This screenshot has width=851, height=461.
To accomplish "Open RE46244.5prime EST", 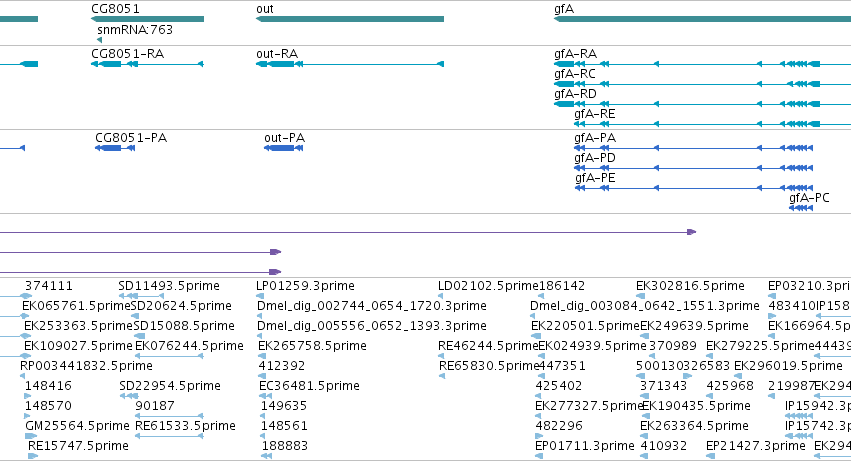I will point(488,346).
